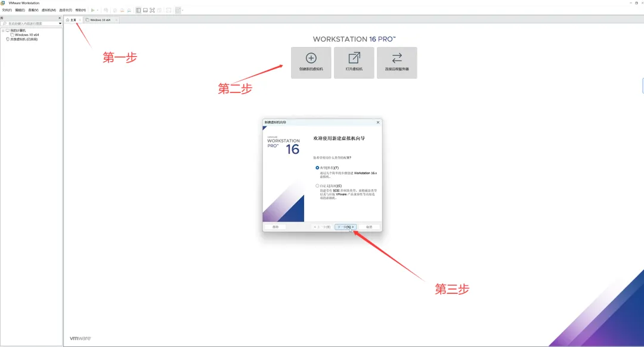Click the green Power On play icon
644x347 pixels.
93,10
